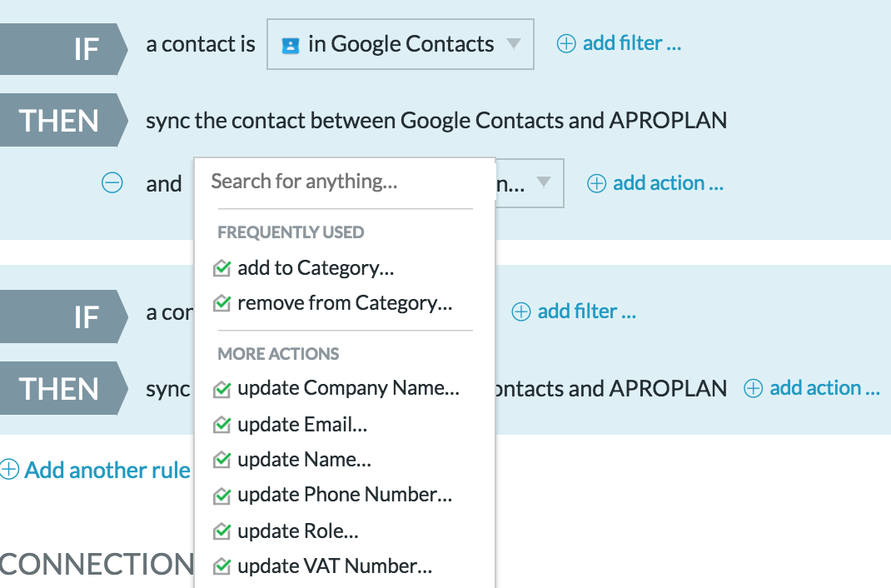This screenshot has width=891, height=588.
Task: Click first rule's sync contact text
Action: [436, 121]
